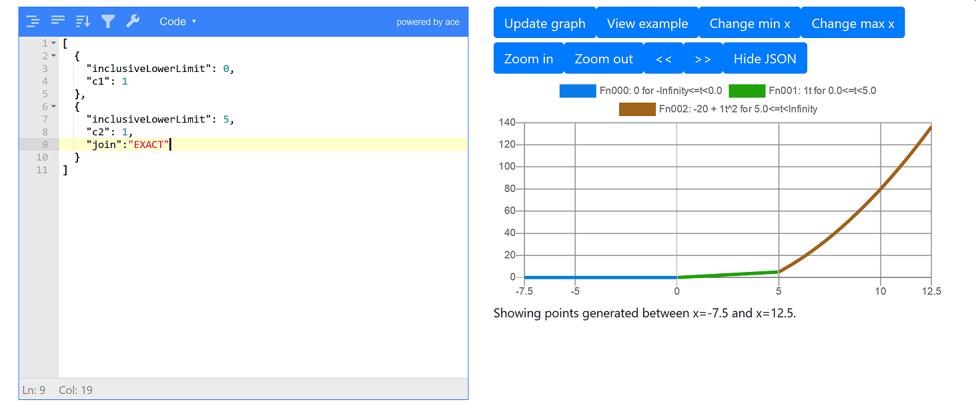
Task: Toggle Fn001 green legend swatch
Action: tap(747, 91)
